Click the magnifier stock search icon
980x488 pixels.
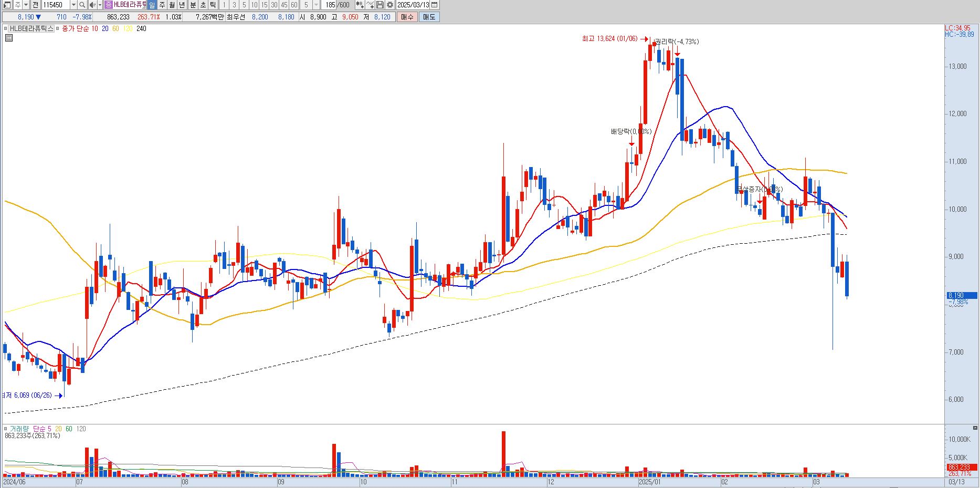click(82, 5)
